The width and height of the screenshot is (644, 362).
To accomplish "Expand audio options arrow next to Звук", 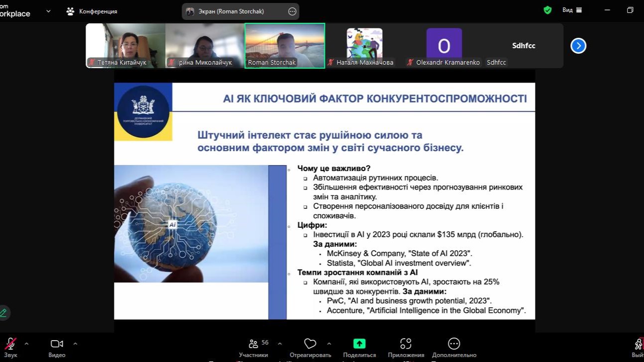I will 26,344.
